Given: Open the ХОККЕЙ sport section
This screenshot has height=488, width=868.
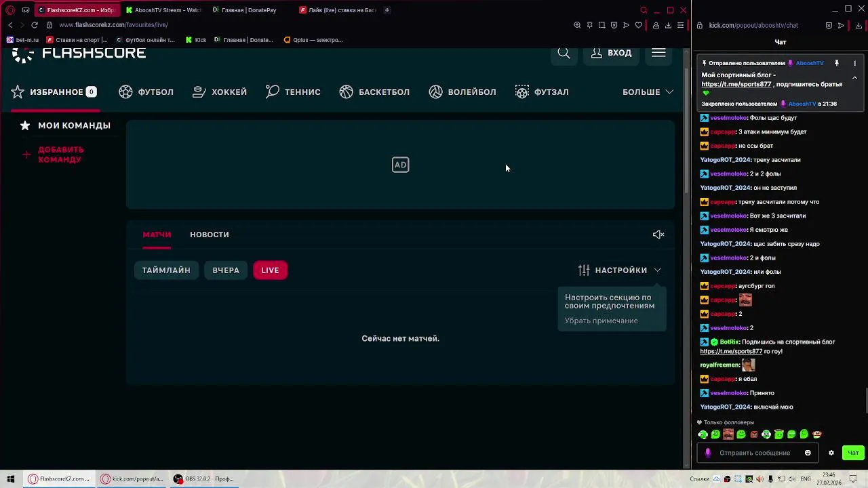Looking at the screenshot, I should [220, 92].
